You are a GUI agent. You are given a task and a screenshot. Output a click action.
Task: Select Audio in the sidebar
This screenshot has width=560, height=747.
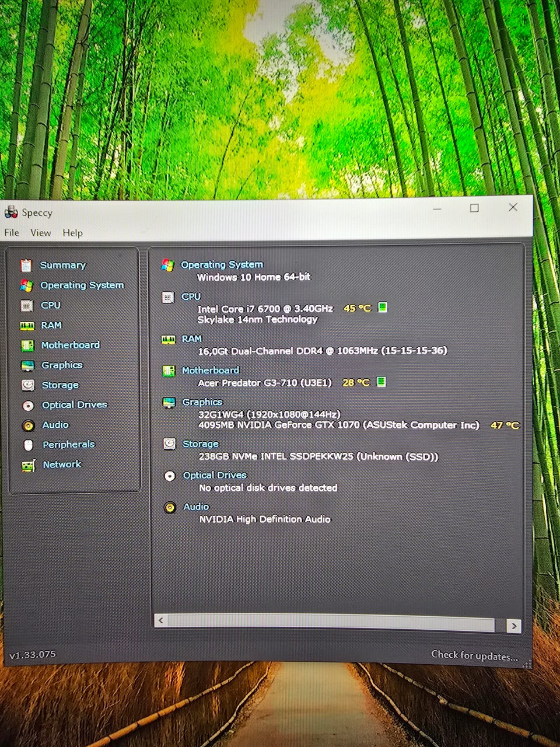pos(55,425)
